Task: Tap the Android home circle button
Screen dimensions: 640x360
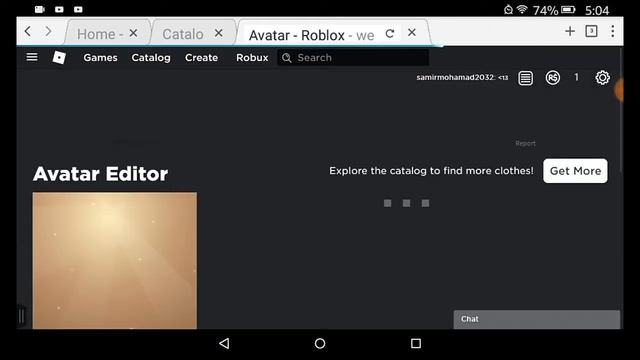Action: point(320,344)
